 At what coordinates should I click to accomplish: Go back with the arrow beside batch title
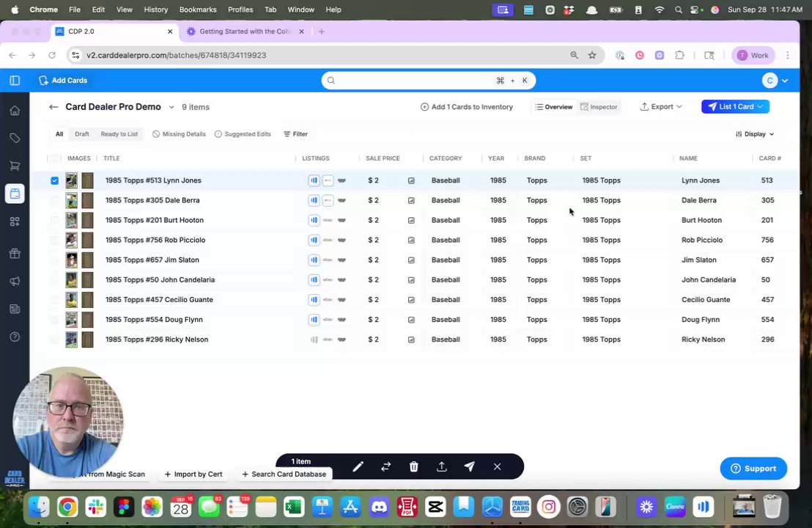pyautogui.click(x=53, y=107)
